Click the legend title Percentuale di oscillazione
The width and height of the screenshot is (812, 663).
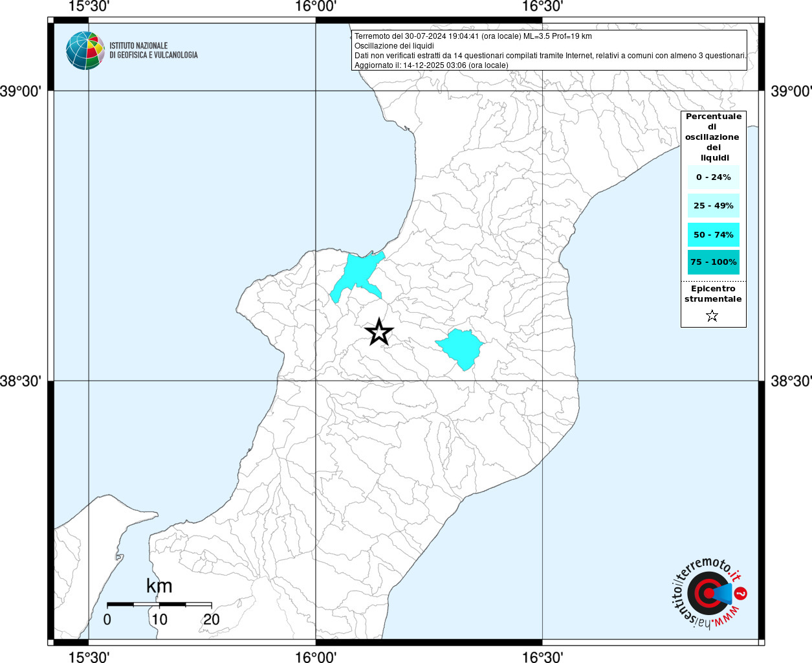coord(714,137)
